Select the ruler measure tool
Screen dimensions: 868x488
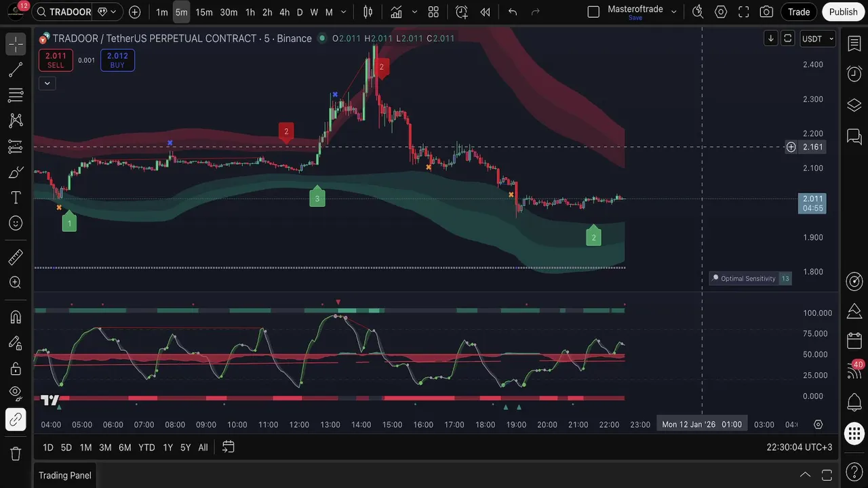pyautogui.click(x=16, y=257)
